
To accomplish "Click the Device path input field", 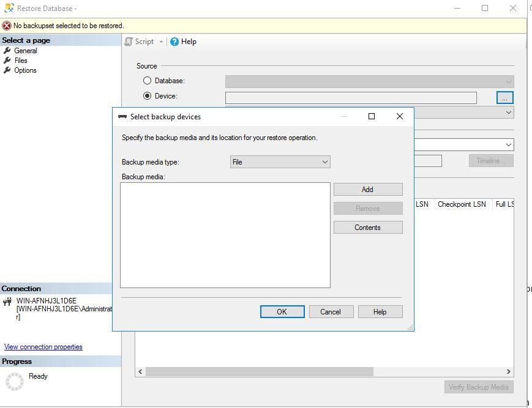I will [x=351, y=98].
